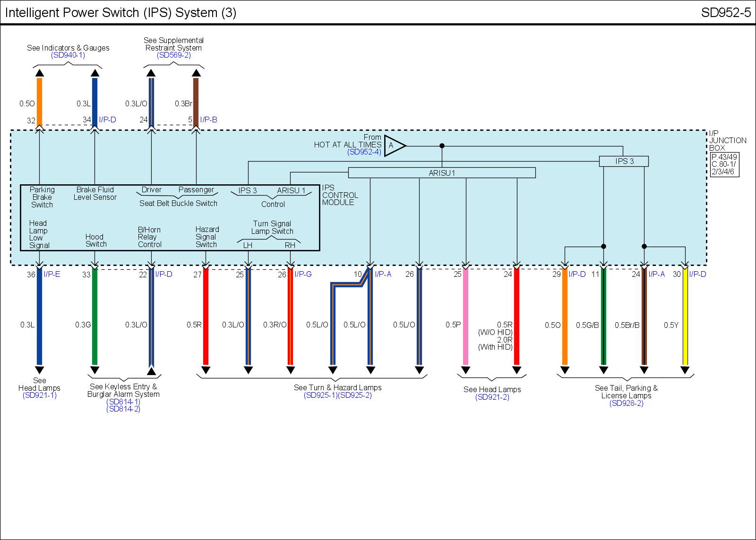
Task: Select the 0.3Br brown wire at pin 5
Action: click(196, 102)
